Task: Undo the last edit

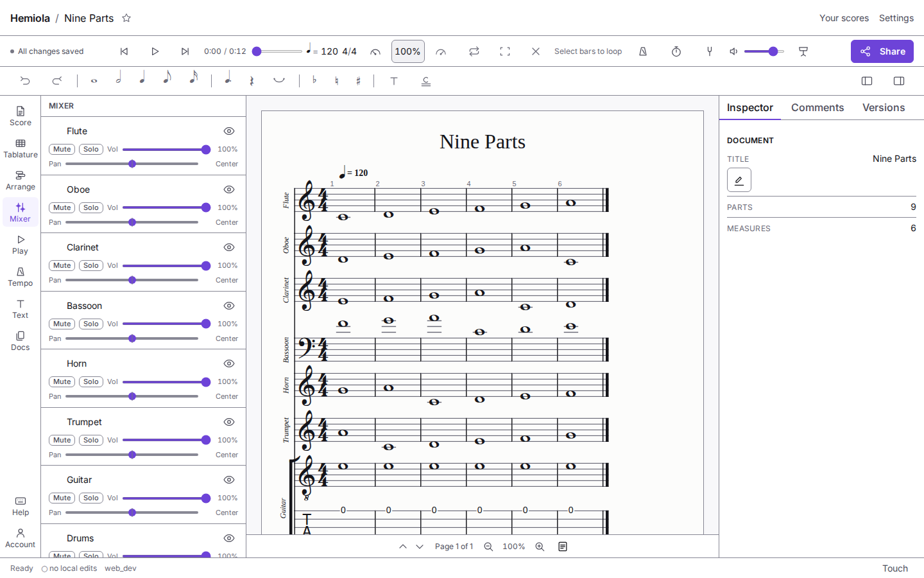Action: click(x=25, y=81)
